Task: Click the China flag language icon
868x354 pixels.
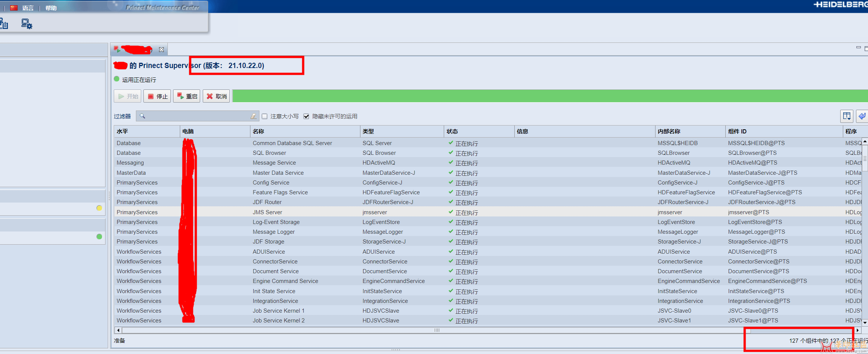Action: click(14, 8)
